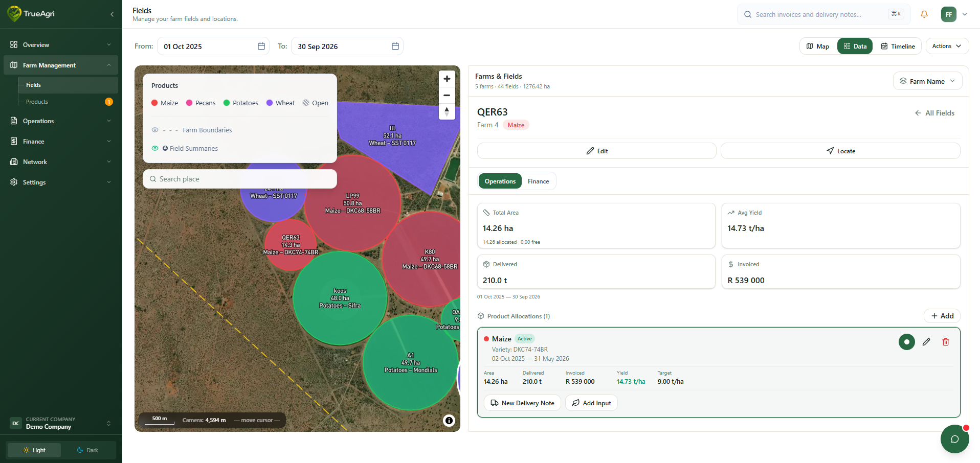Click the From date field
The width and height of the screenshot is (980, 463).
[213, 46]
